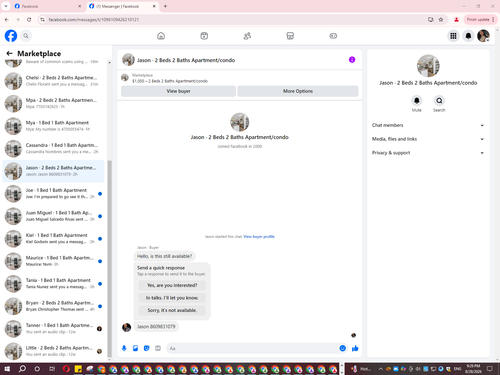The width and height of the screenshot is (500, 375).
Task: Open tab search dropdown arrow
Action: click(6, 6)
